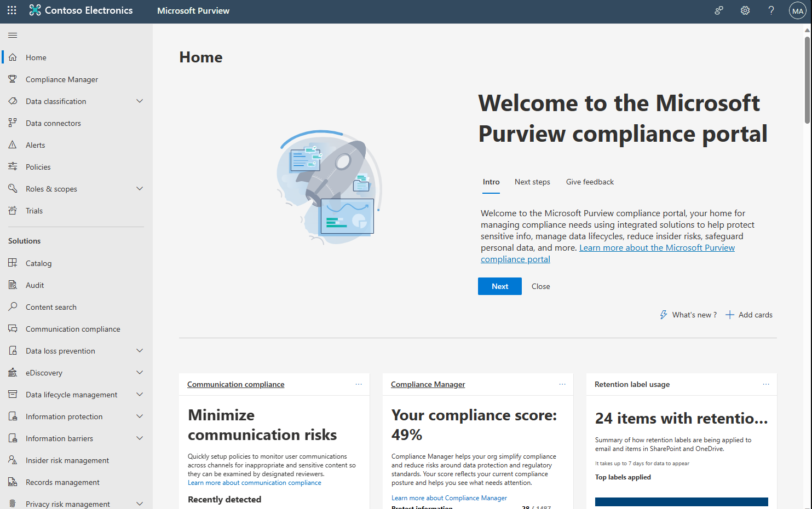
Task: Switch to the Give feedback tab
Action: coord(590,182)
